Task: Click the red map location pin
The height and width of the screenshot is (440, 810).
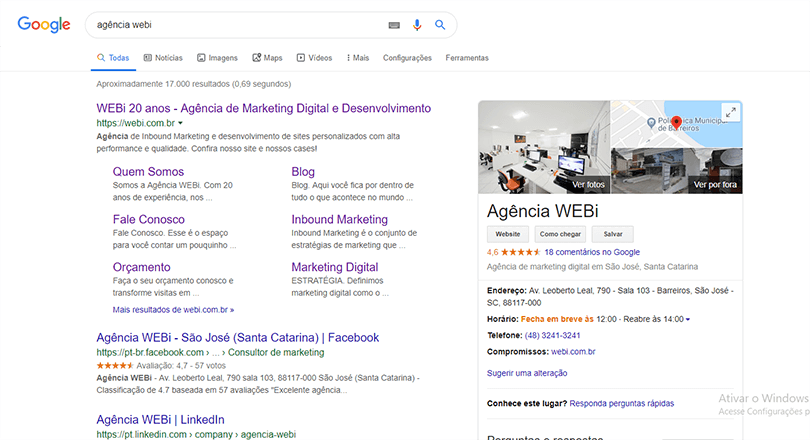Action: tap(676, 122)
